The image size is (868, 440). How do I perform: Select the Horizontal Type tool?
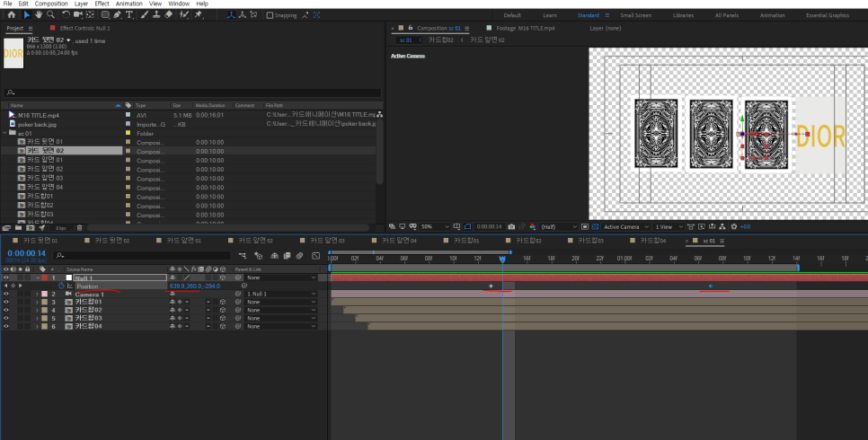click(x=129, y=15)
